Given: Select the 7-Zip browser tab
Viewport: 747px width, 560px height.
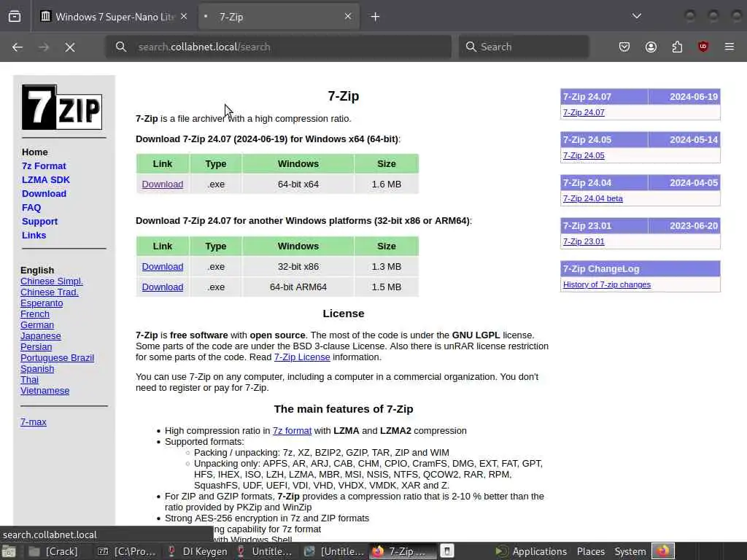Looking at the screenshot, I should click(279, 17).
